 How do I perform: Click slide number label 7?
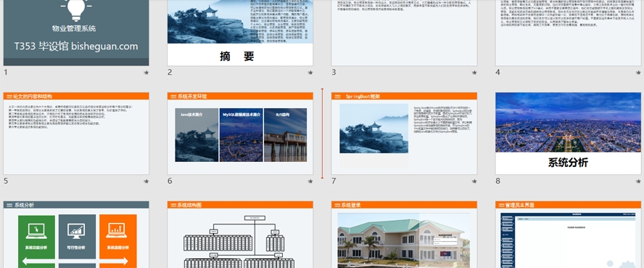point(334,182)
